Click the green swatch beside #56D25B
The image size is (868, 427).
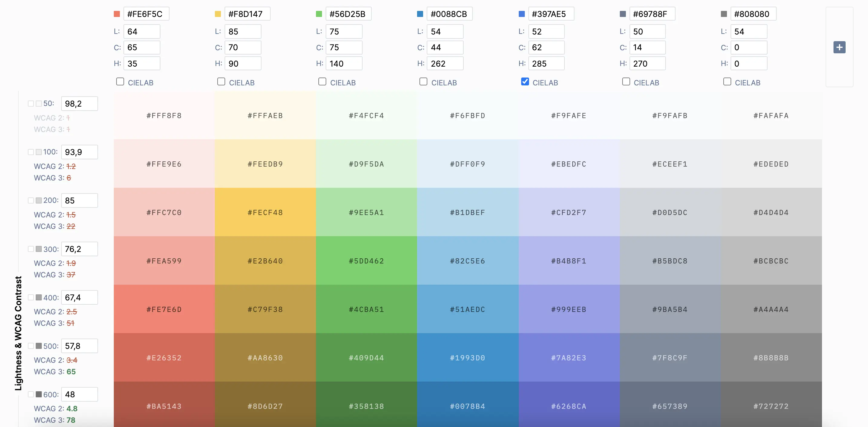pos(319,14)
